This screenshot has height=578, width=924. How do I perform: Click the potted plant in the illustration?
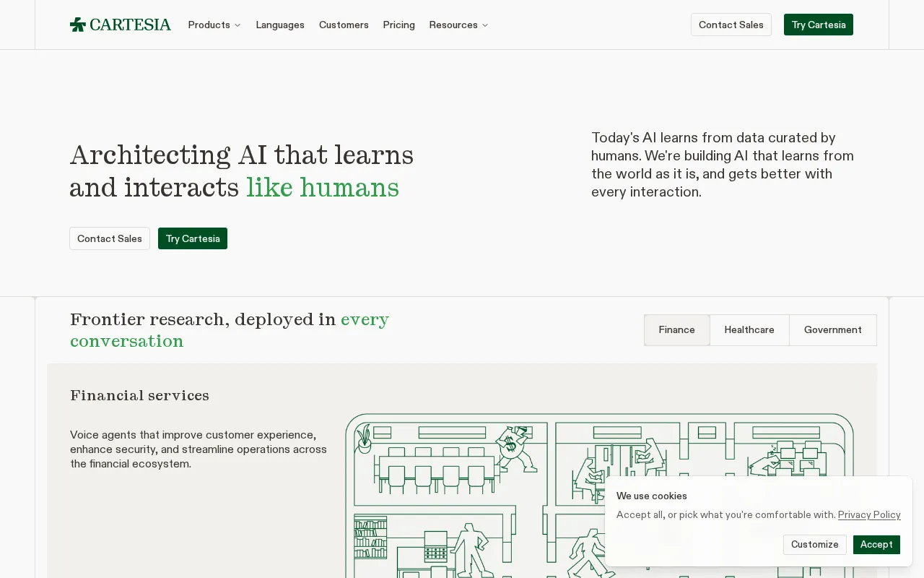[x=364, y=439]
